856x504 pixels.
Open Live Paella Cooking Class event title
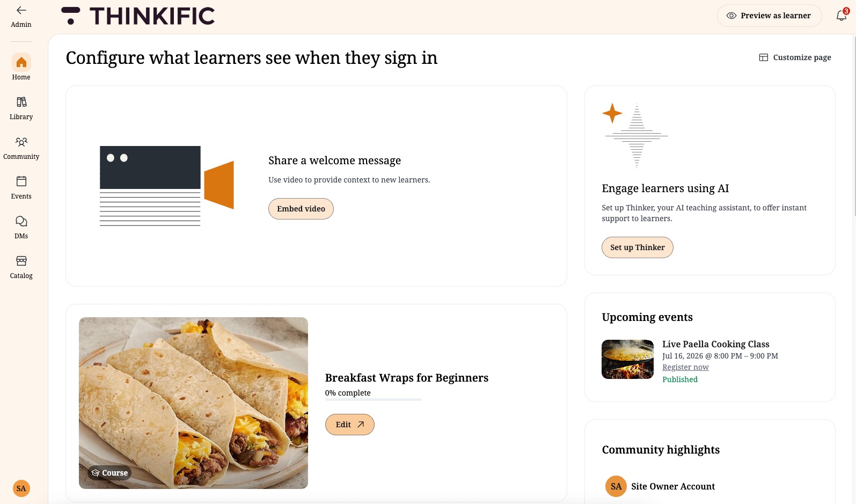(715, 344)
